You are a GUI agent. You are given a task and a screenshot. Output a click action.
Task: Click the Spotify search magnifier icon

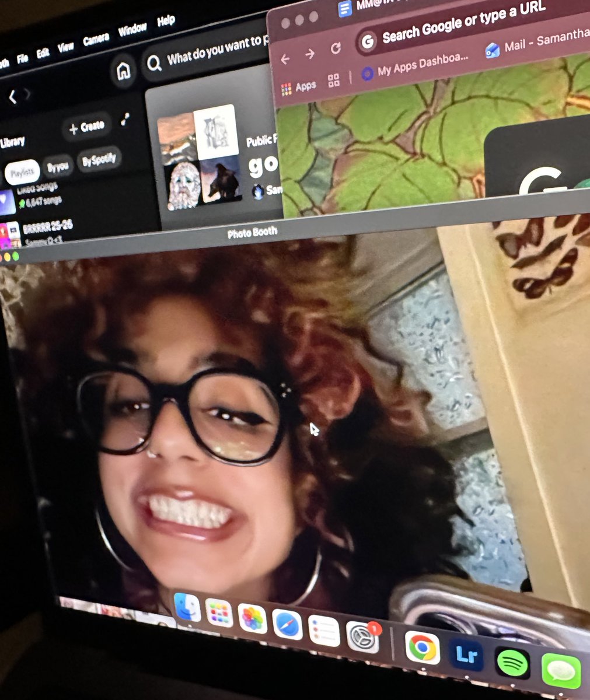[x=154, y=63]
